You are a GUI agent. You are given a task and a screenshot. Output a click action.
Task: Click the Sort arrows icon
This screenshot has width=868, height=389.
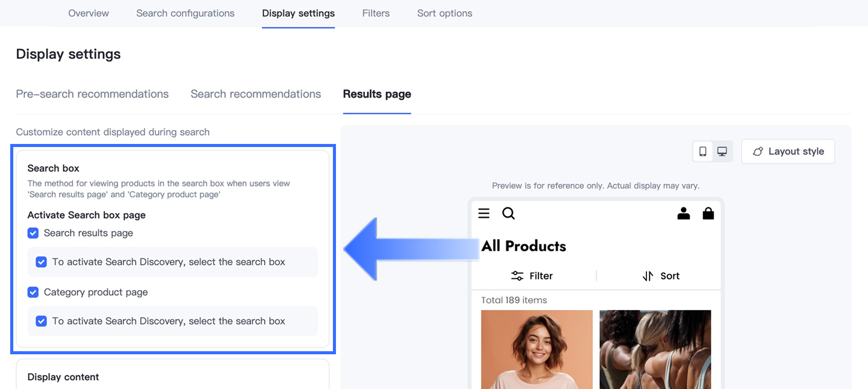tap(648, 276)
